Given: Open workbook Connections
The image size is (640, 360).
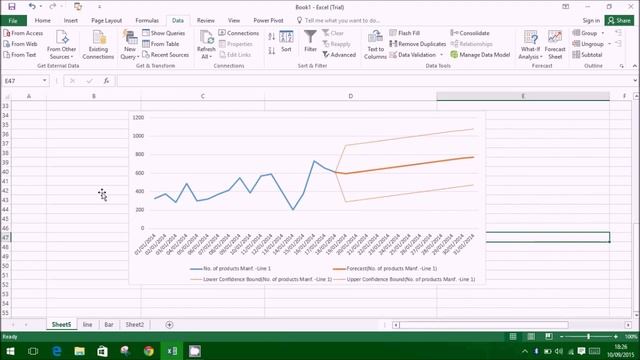Looking at the screenshot, I should click(x=239, y=33).
